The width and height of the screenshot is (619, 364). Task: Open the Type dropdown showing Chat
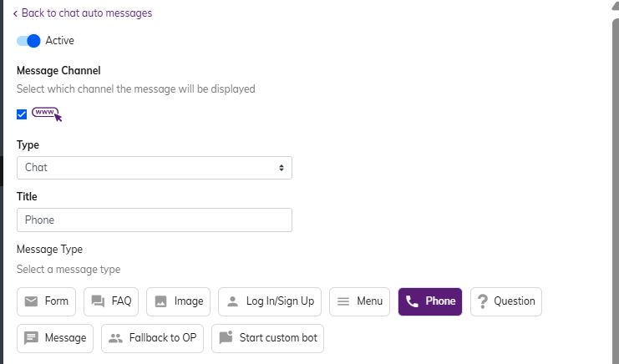[155, 167]
